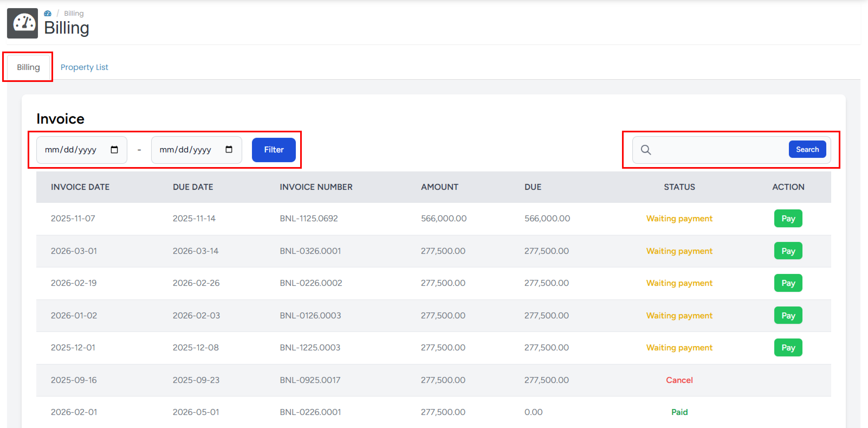
Task: Focus the end date mm/dd/yyyy field
Action: [185, 150]
